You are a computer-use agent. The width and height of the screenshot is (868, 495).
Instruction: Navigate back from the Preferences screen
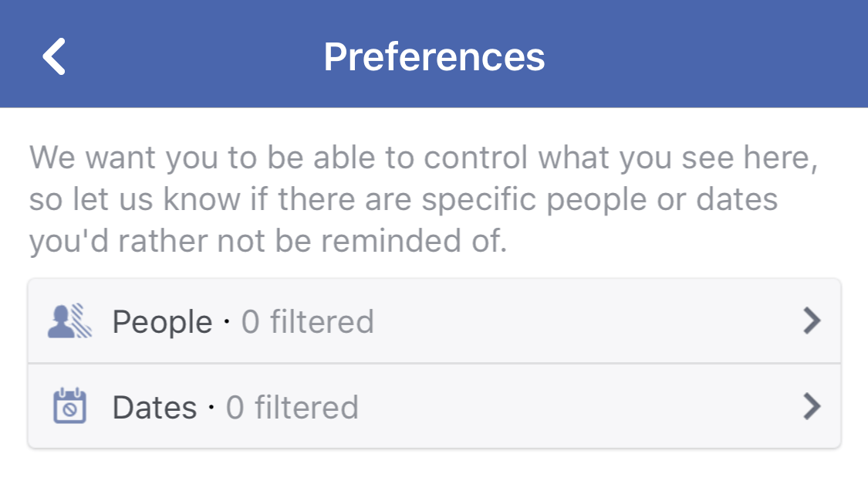tap(53, 55)
